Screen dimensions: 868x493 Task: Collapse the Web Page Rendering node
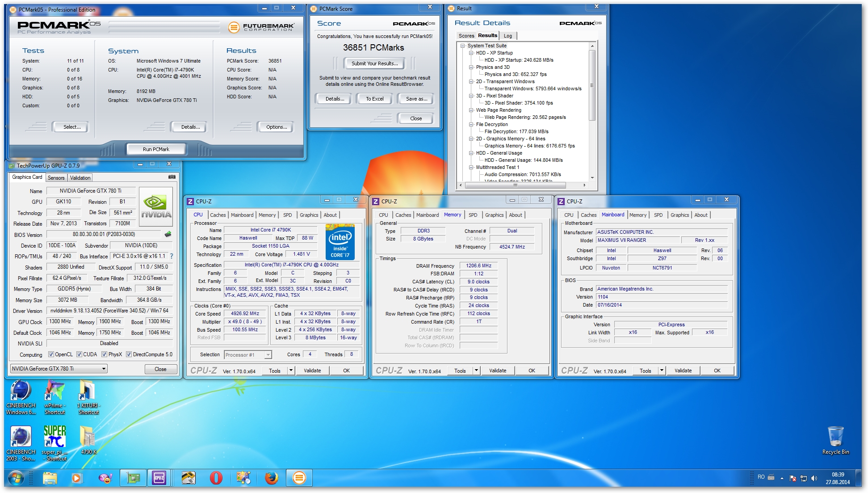(x=471, y=110)
